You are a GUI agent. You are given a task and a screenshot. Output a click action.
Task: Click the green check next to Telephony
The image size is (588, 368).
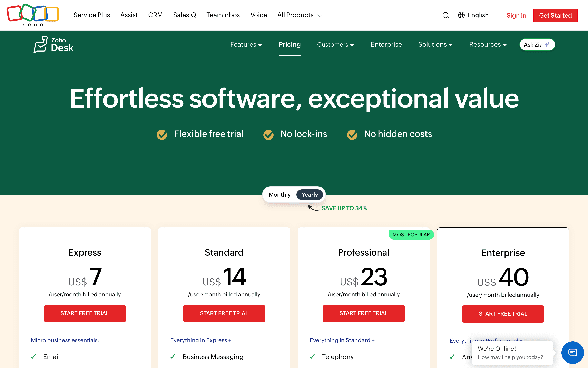[312, 356]
